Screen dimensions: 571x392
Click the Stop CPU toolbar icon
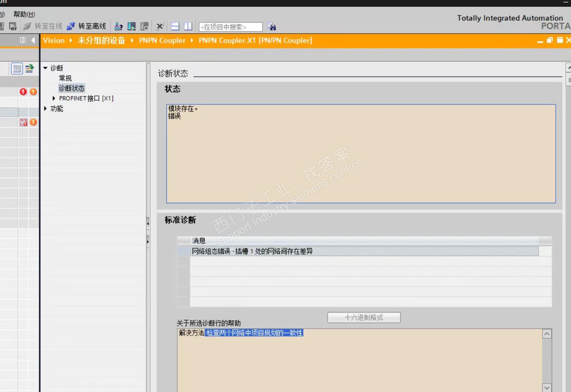pos(145,26)
